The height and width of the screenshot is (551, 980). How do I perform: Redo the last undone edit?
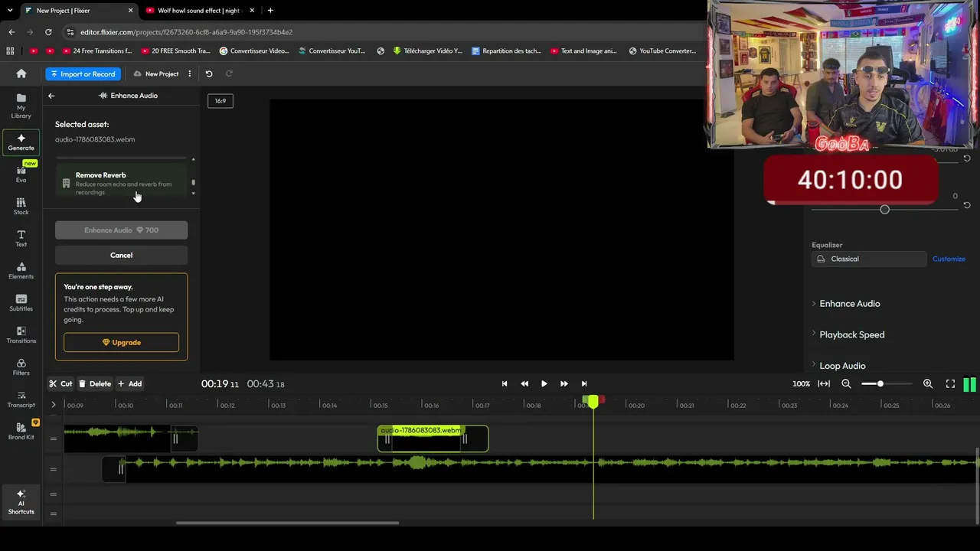229,73
